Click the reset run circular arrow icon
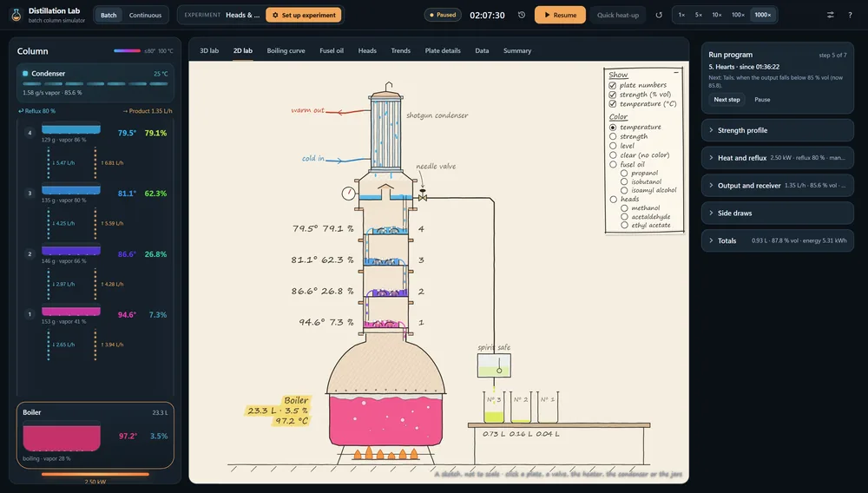Viewport: 868px width, 493px height. [x=659, y=15]
